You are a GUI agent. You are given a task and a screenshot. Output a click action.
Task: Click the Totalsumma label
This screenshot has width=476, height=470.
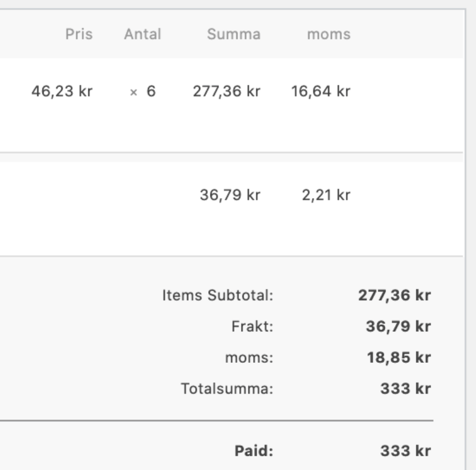(x=227, y=389)
